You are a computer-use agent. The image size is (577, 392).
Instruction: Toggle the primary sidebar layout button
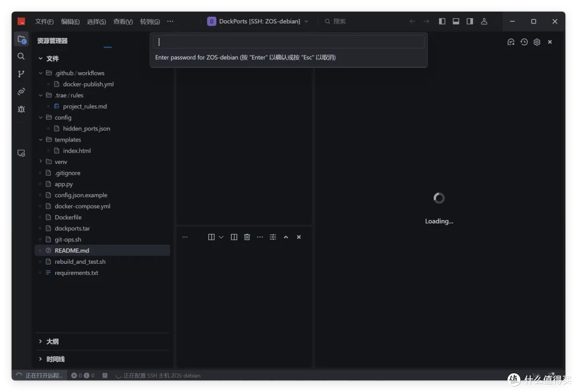(x=442, y=21)
